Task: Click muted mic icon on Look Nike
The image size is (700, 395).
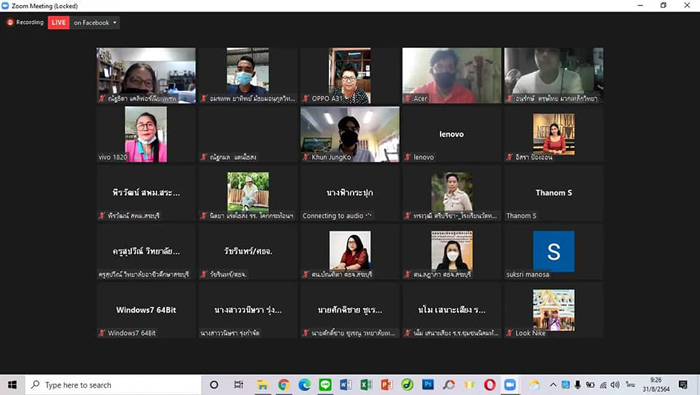Action: coord(509,333)
